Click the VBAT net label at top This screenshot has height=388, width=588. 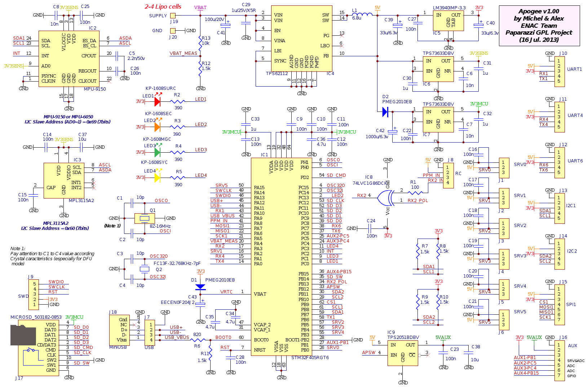[x=200, y=7]
